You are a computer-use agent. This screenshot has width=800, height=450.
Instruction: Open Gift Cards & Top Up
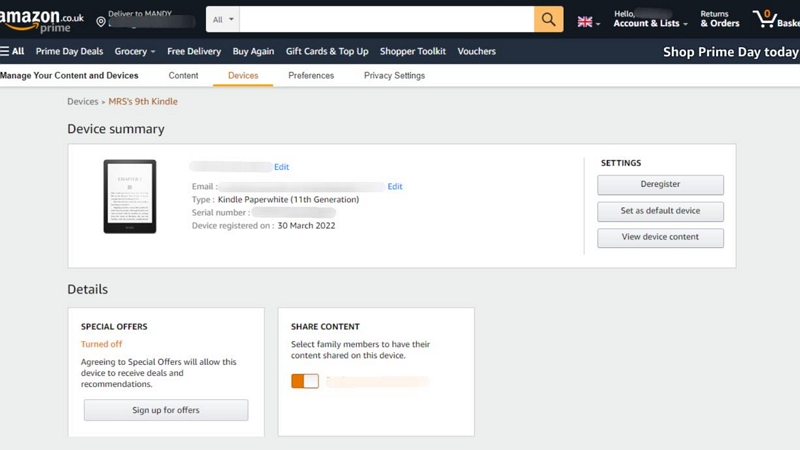(x=327, y=51)
